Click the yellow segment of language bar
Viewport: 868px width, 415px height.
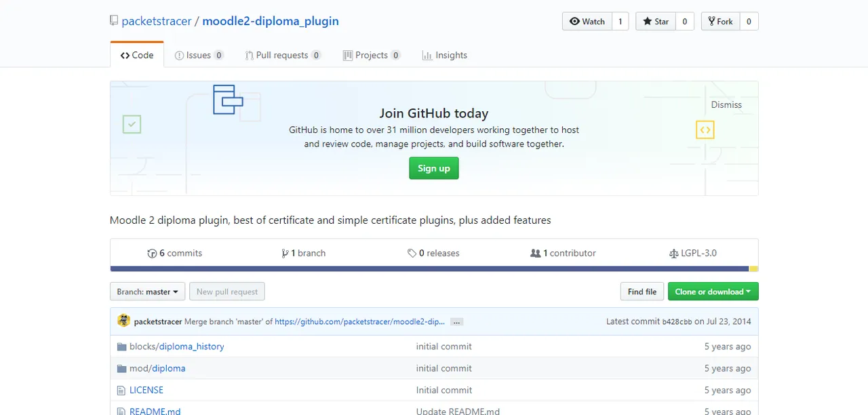[753, 269]
